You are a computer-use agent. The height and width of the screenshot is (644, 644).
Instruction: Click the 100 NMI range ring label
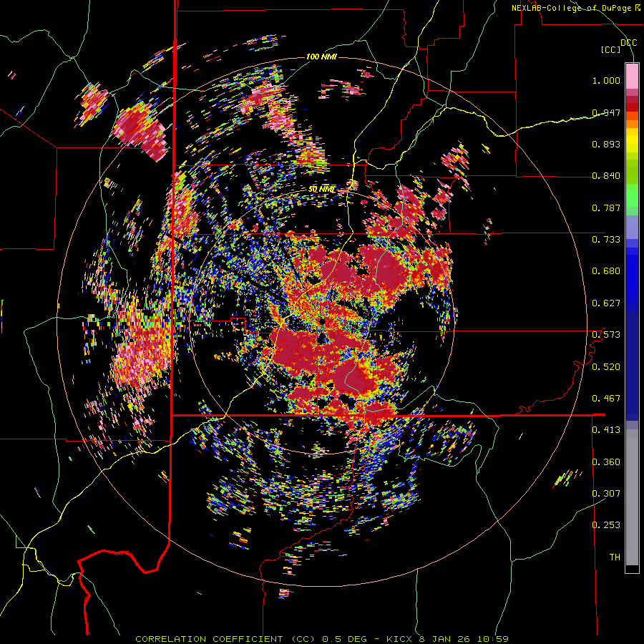click(321, 57)
